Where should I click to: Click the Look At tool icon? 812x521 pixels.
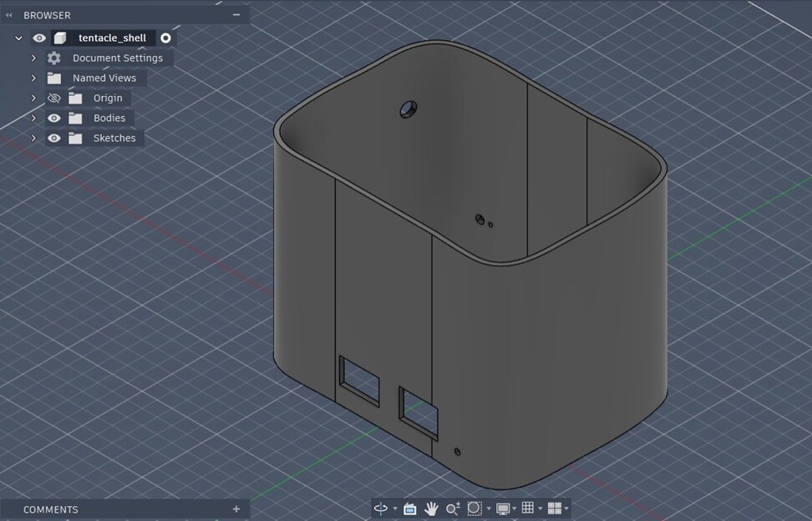(x=409, y=509)
